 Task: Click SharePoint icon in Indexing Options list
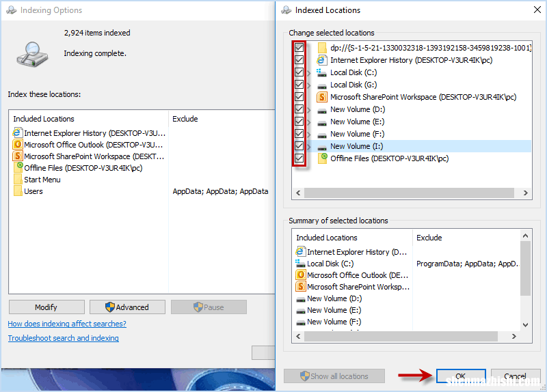click(18, 156)
